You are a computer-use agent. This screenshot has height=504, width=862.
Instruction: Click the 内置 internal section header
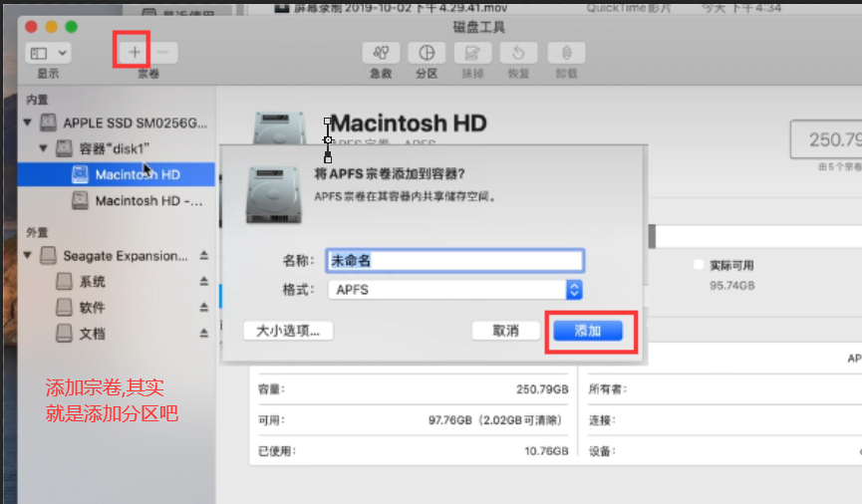(x=38, y=100)
